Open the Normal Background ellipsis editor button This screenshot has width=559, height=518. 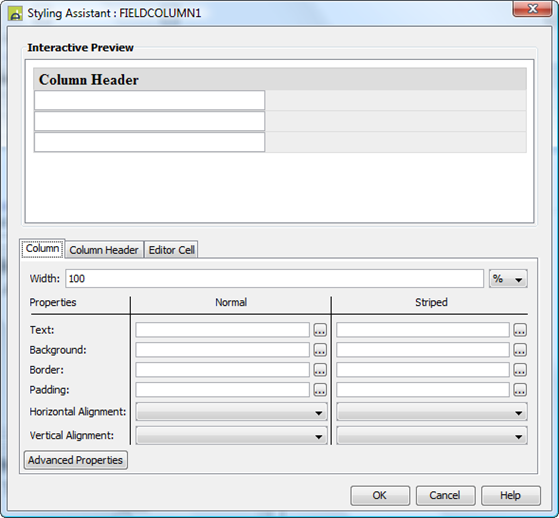(x=320, y=350)
